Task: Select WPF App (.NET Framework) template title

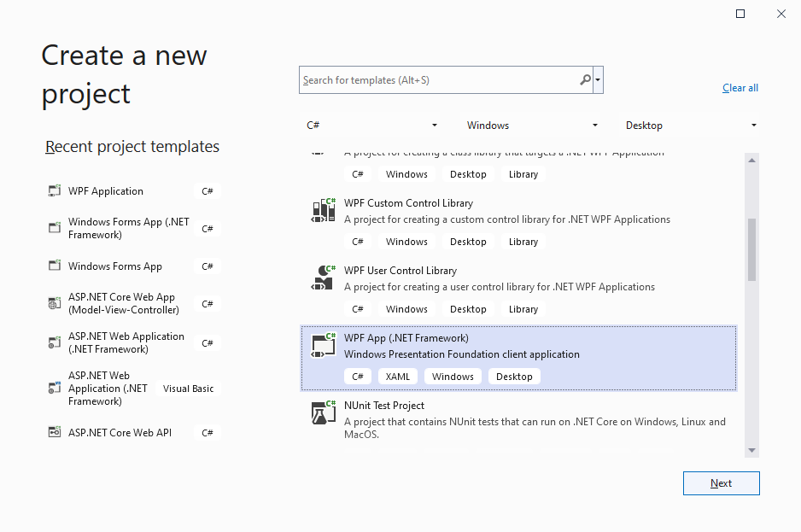Action: point(406,338)
